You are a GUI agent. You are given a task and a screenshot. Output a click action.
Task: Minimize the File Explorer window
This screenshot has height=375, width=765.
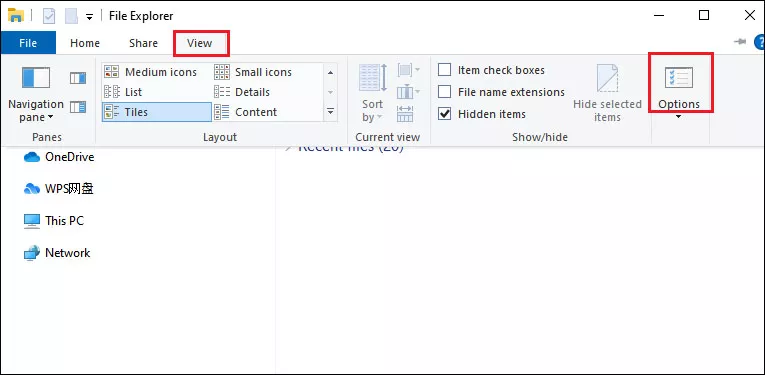point(659,15)
